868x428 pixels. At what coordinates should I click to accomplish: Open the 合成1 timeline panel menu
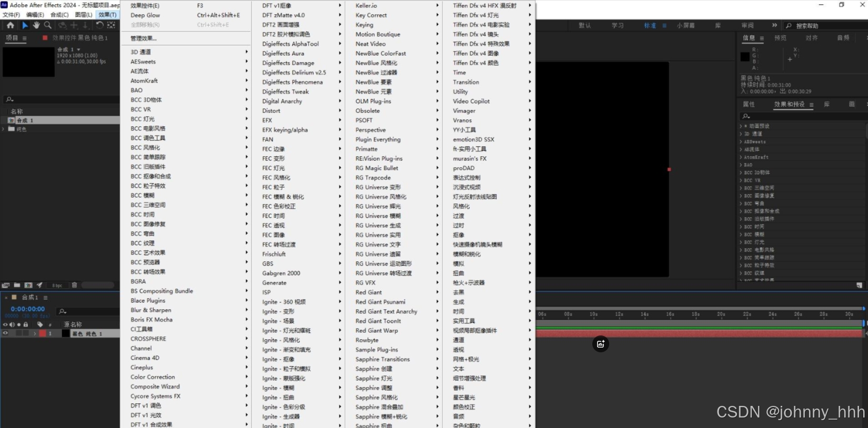coord(45,298)
